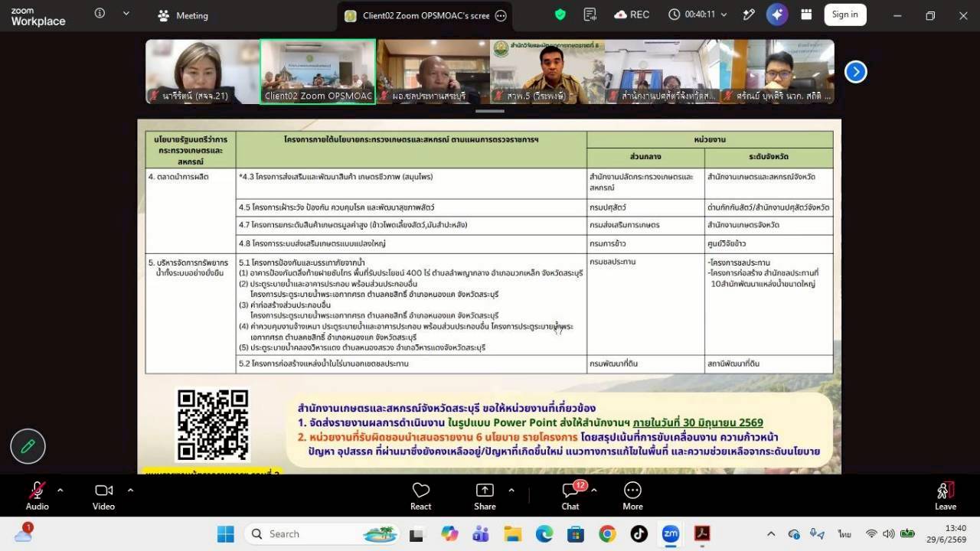Viewport: 980px width, 551px height.
Task: Show next participants in gallery strip
Action: pos(855,71)
